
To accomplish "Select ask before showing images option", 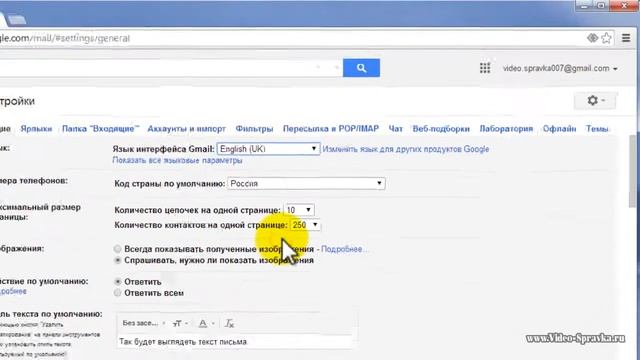I will [x=118, y=260].
